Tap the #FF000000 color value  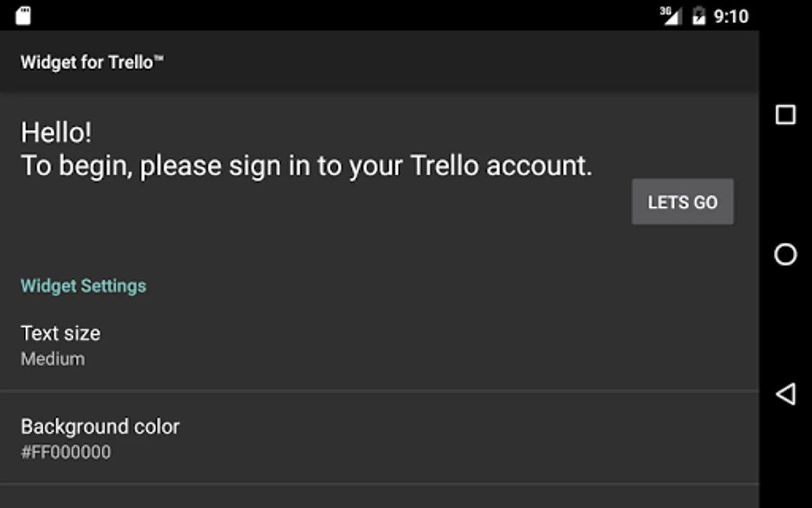coord(66,452)
